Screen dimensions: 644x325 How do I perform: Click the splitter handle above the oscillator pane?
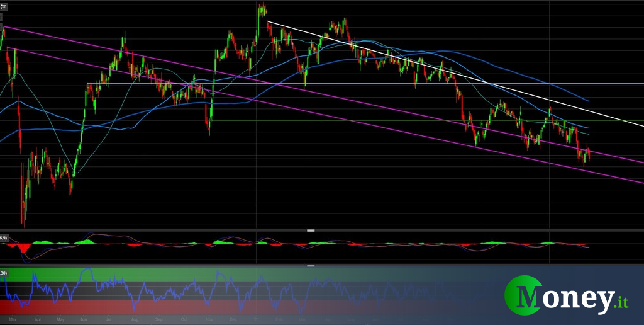[311, 266]
